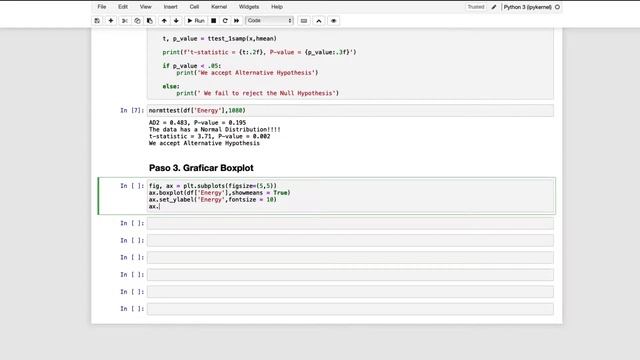The image size is (640, 360).
Task: Click the ax.set_ylabel code line
Action: click(212, 200)
